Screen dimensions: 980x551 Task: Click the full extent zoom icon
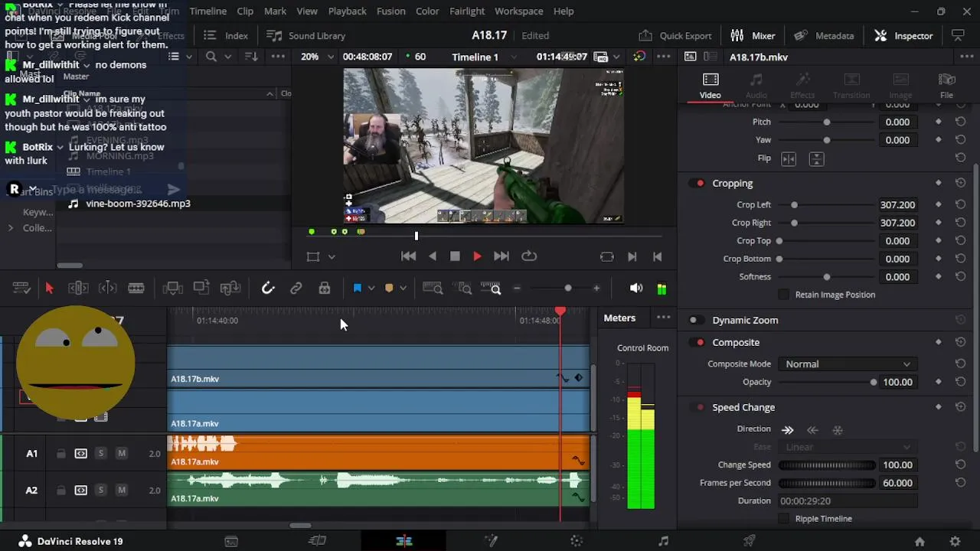[433, 289]
